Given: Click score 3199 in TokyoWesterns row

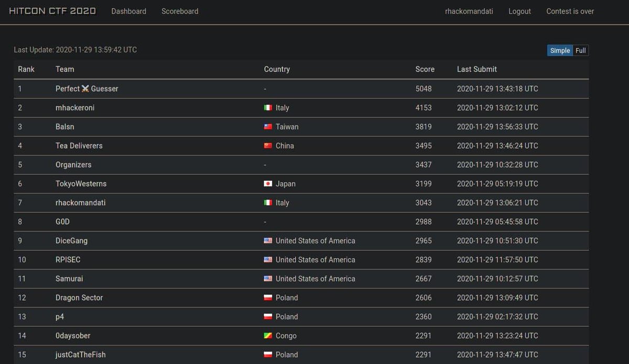Looking at the screenshot, I should click(x=424, y=184).
